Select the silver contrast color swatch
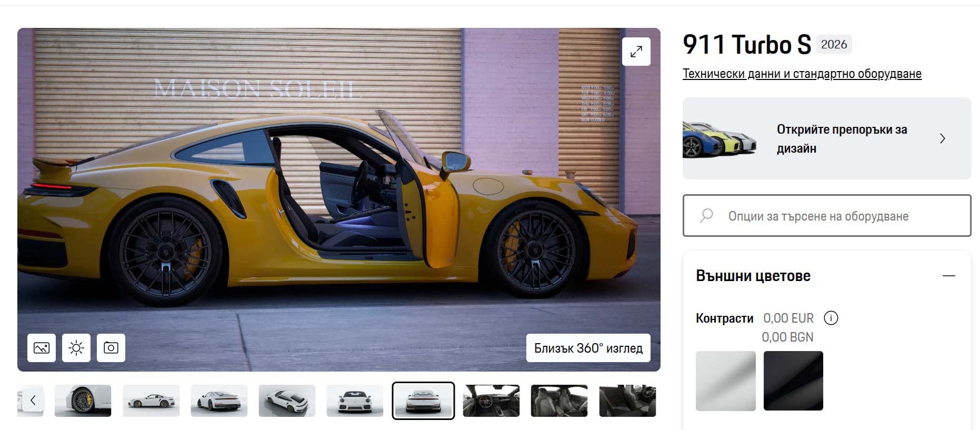 (x=726, y=381)
